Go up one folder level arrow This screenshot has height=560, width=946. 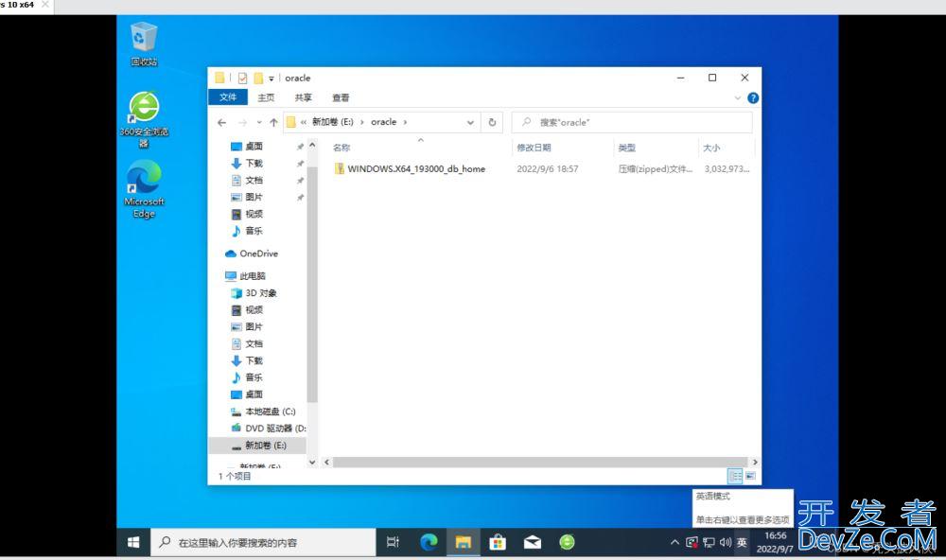[x=273, y=123]
